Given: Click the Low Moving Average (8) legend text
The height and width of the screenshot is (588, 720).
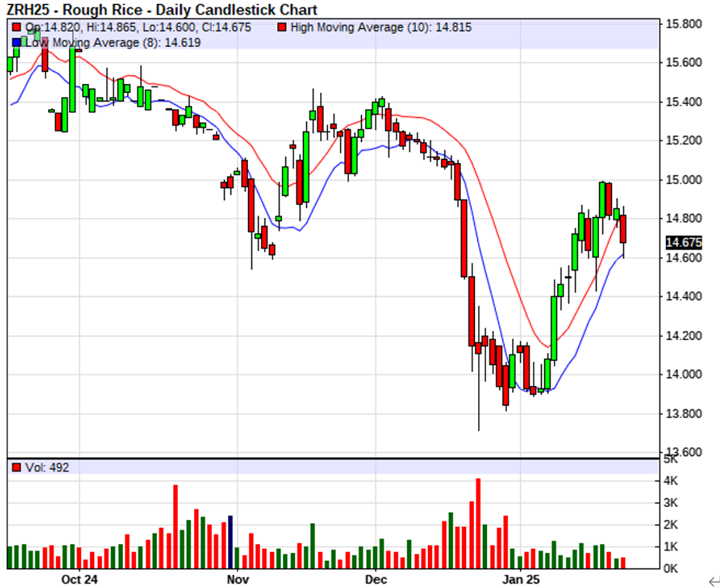Looking at the screenshot, I should [112, 42].
